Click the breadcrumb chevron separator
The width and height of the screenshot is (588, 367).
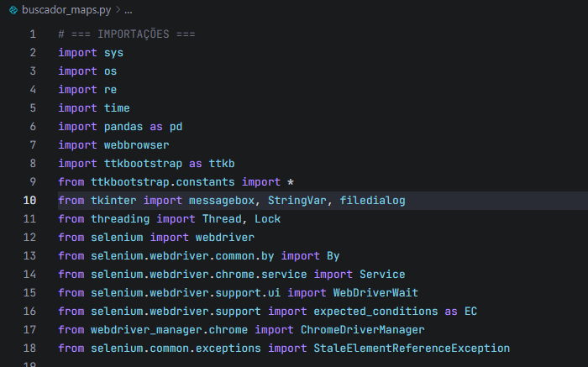(x=117, y=10)
